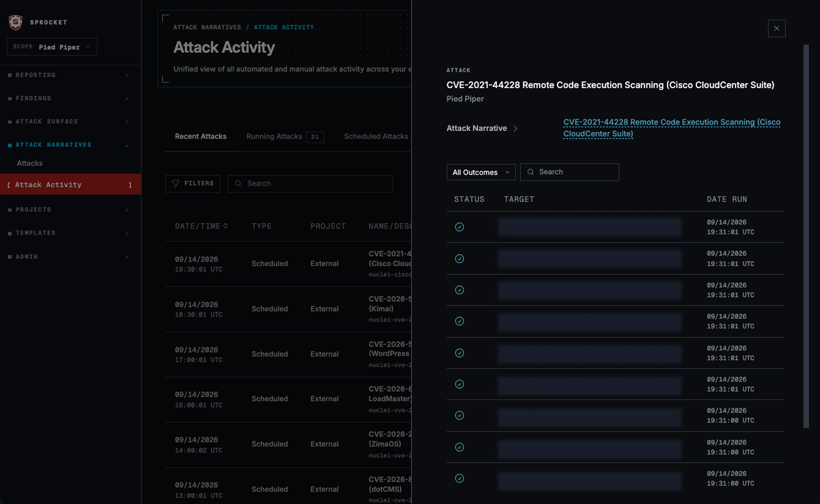Screen dimensions: 820x504
Task: Open the 13:00:01 UTC dotCMS attack row
Action: coord(288,486)
